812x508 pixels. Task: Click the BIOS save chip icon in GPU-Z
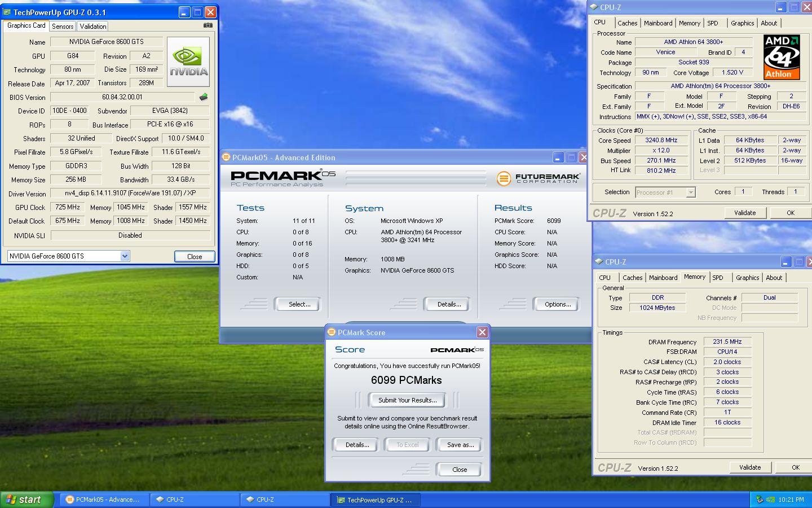(204, 97)
